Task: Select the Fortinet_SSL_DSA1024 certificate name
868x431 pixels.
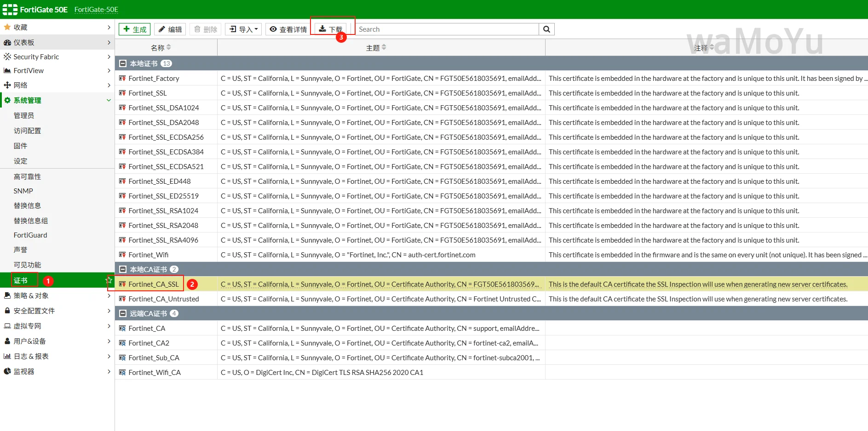Action: [x=164, y=108]
